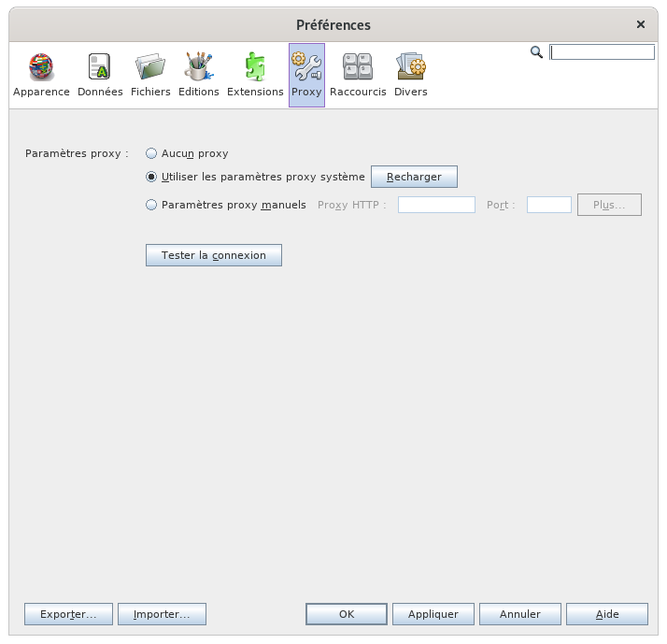Open the Apparence preferences section
The image size is (667, 644).
[41, 75]
